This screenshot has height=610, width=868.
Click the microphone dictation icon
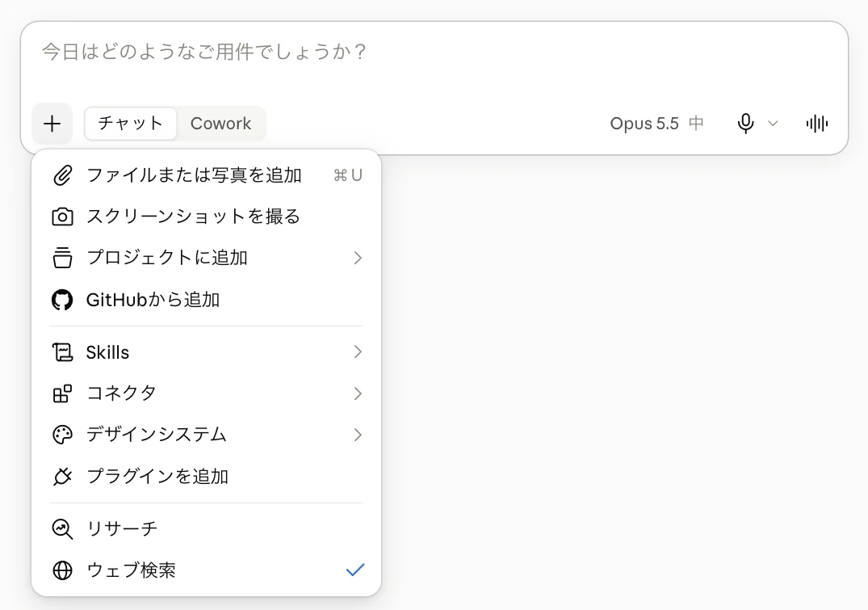coord(745,124)
